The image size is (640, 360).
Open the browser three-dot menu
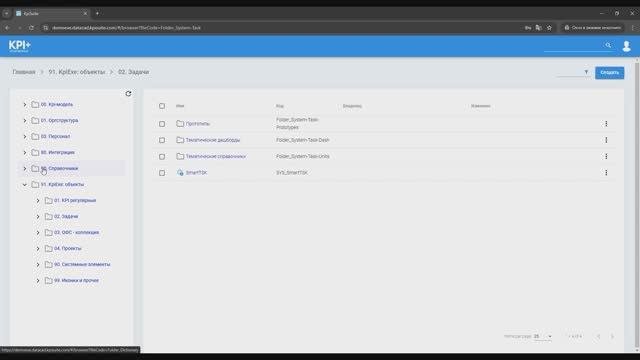(x=633, y=28)
